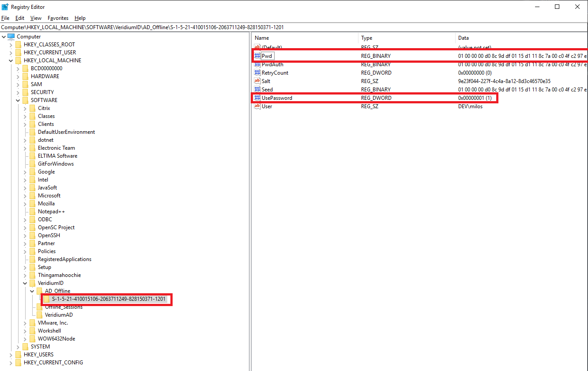Expand the Microsoft key in tree
588x371 pixels.
coord(25,196)
